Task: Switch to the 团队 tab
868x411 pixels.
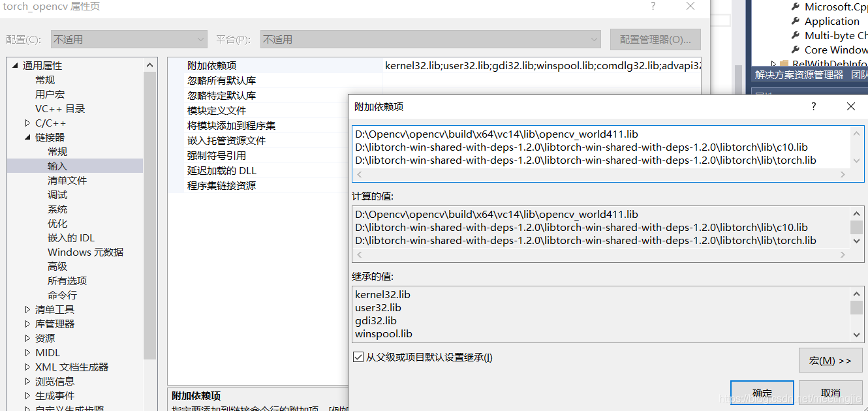Action: [860, 75]
